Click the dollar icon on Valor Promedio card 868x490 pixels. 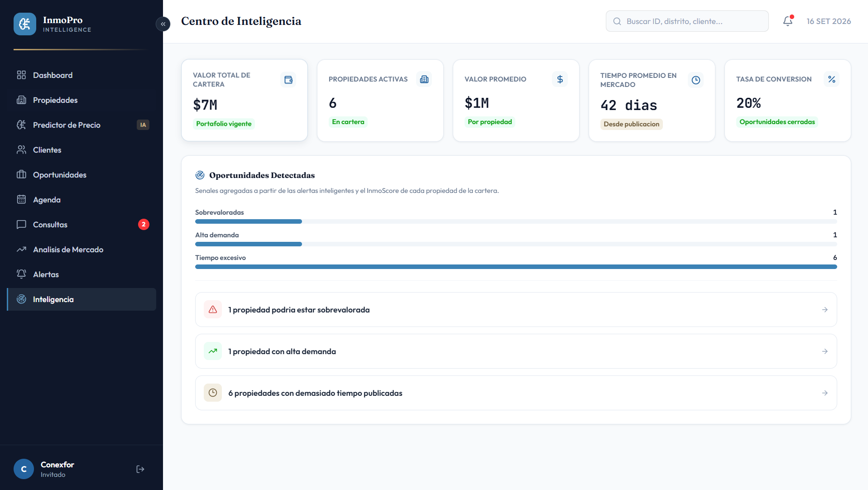tap(560, 79)
